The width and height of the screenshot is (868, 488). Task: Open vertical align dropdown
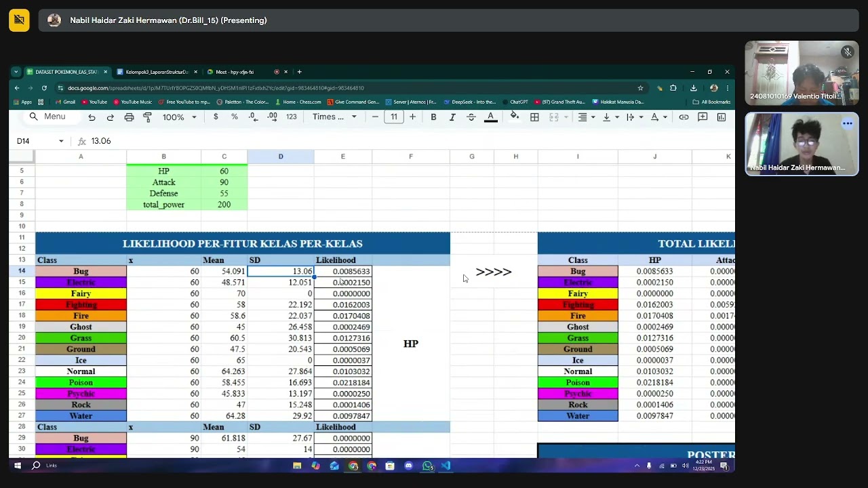click(610, 117)
